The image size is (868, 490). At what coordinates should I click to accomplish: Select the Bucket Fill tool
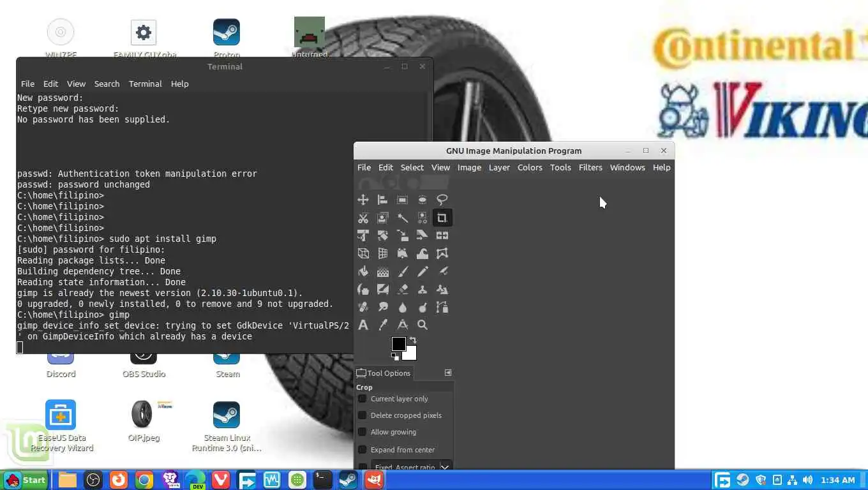[363, 271]
